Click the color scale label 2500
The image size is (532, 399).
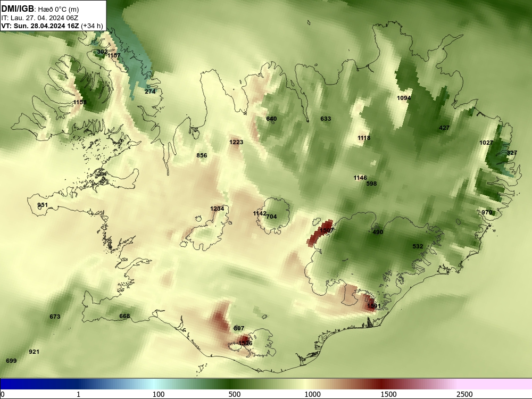click(464, 394)
